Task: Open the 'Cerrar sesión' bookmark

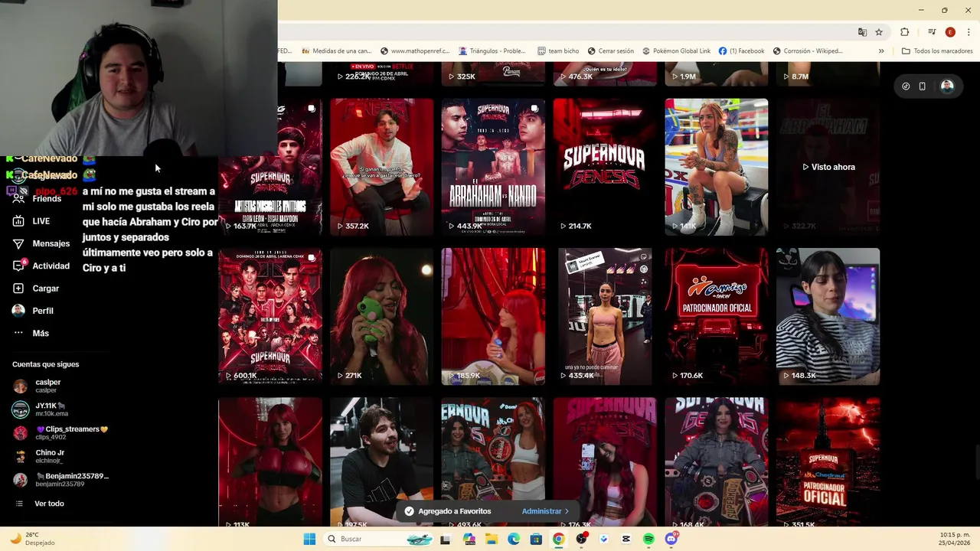Action: (x=610, y=51)
